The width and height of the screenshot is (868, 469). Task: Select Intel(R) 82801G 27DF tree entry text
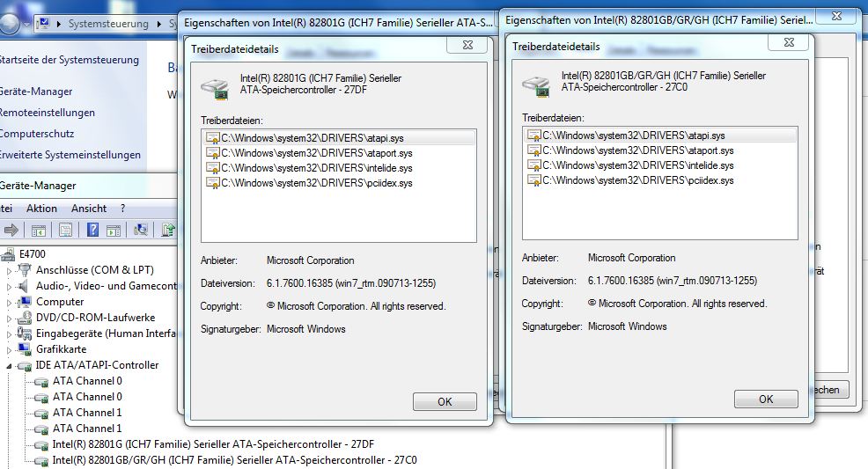[213, 444]
